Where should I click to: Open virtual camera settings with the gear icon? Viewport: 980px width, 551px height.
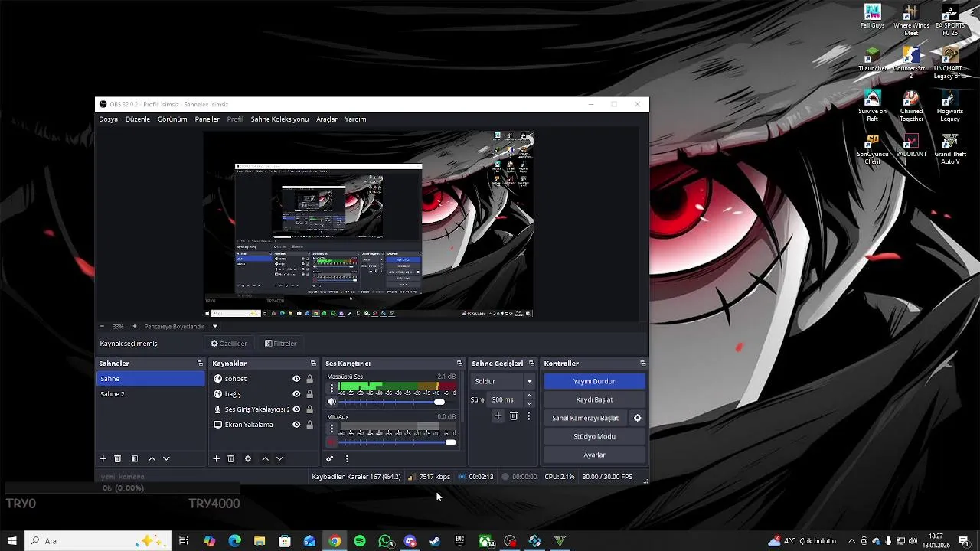pos(637,418)
